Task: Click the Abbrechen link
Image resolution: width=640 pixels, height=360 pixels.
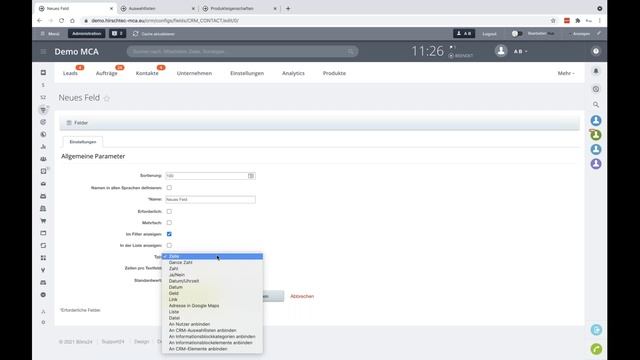Action: coord(302,296)
